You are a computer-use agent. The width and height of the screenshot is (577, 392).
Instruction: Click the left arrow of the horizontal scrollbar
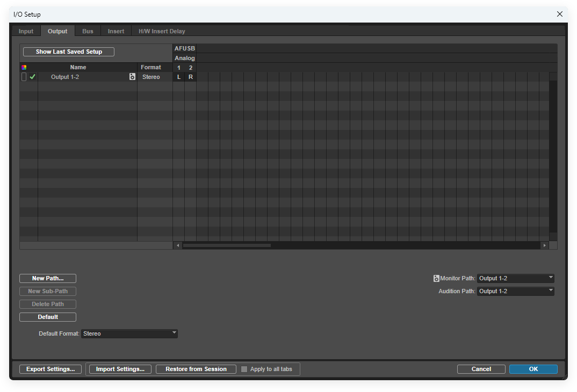tap(178, 245)
